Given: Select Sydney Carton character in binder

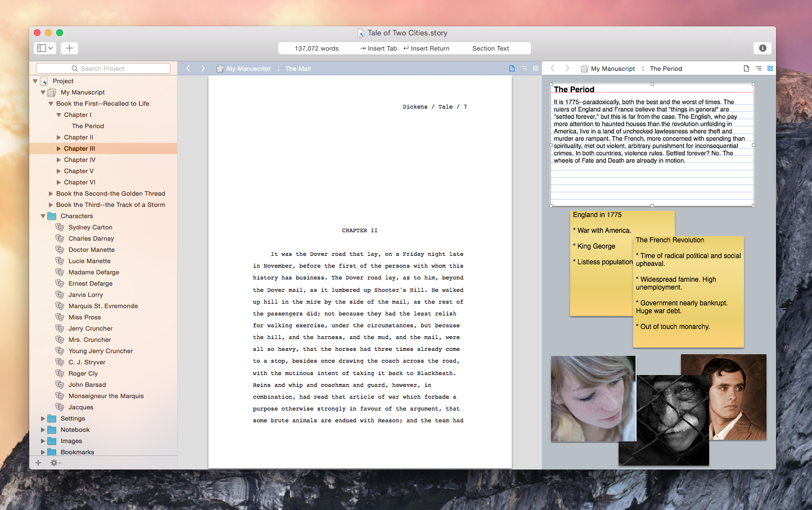Looking at the screenshot, I should coord(90,227).
